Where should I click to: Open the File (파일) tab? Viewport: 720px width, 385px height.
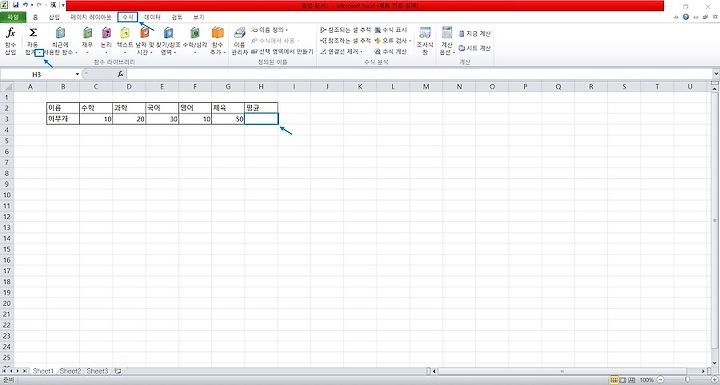click(x=13, y=17)
